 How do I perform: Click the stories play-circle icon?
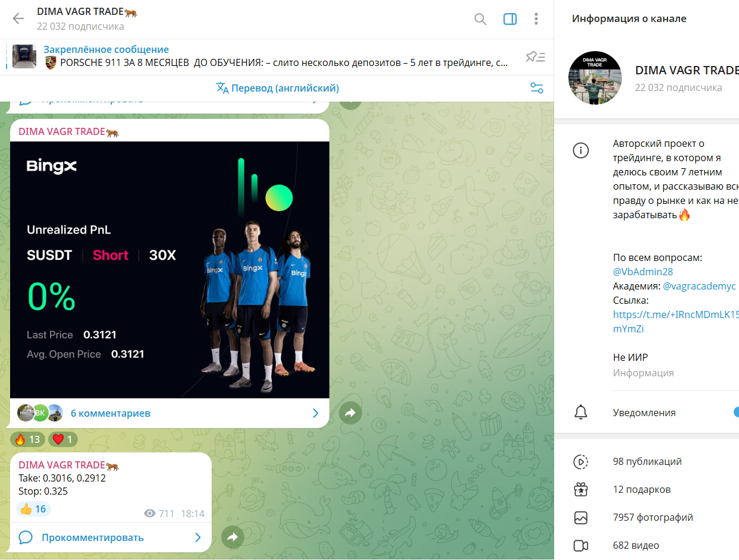click(581, 461)
